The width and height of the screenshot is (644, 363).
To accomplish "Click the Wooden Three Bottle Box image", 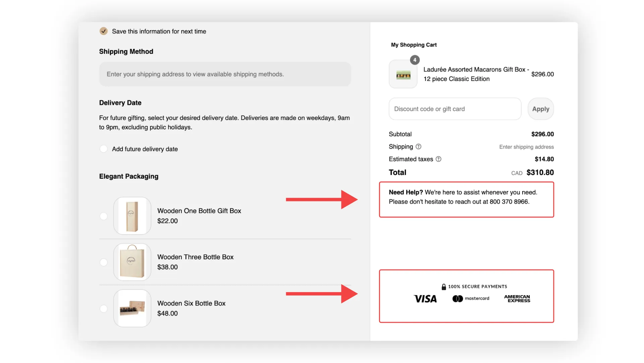I will (x=132, y=262).
